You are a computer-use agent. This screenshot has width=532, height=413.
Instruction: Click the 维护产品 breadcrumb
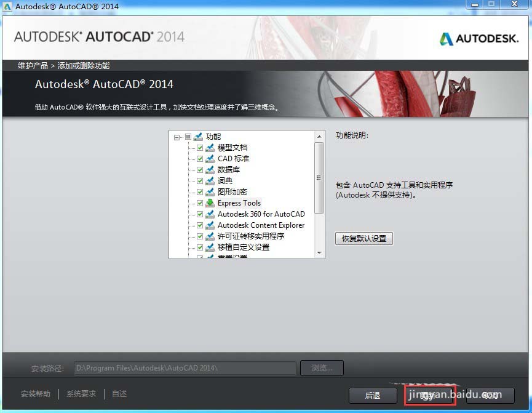coord(33,65)
